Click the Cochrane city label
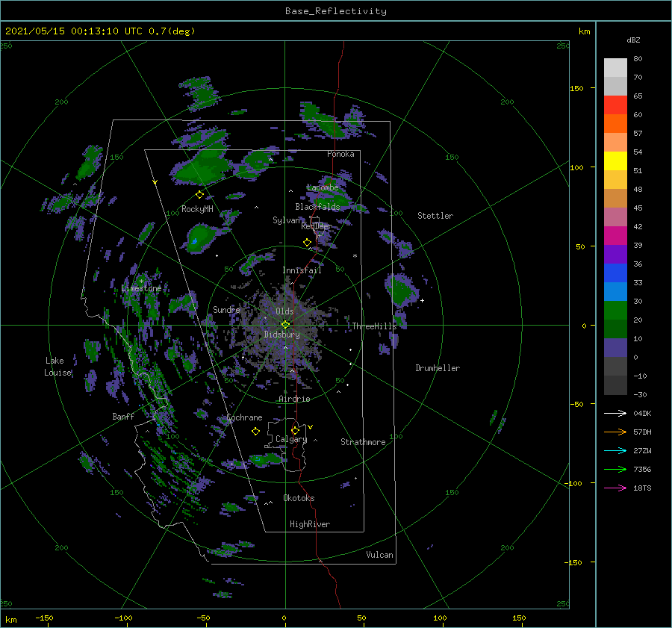Image resolution: width=672 pixels, height=628 pixels. [x=244, y=417]
